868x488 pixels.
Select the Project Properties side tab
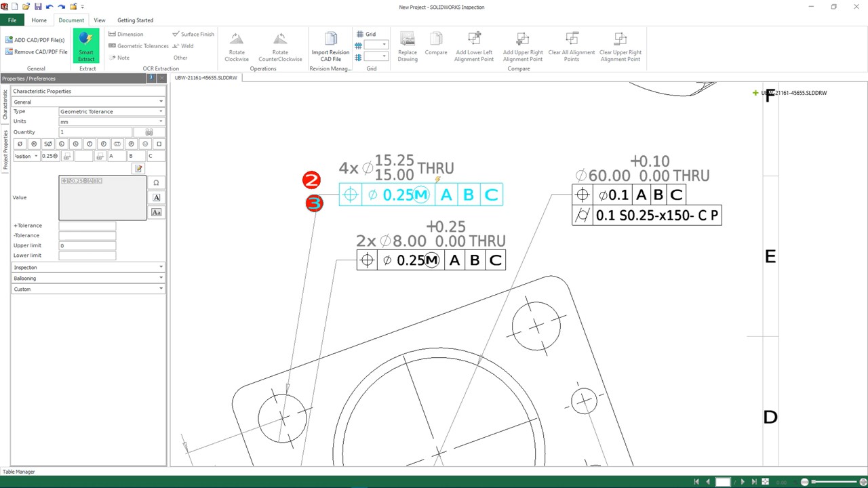tap(5, 150)
